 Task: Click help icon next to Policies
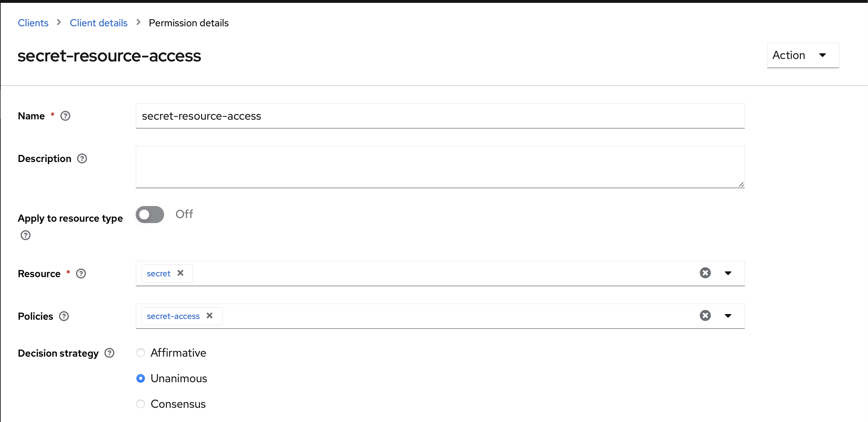[x=64, y=316]
